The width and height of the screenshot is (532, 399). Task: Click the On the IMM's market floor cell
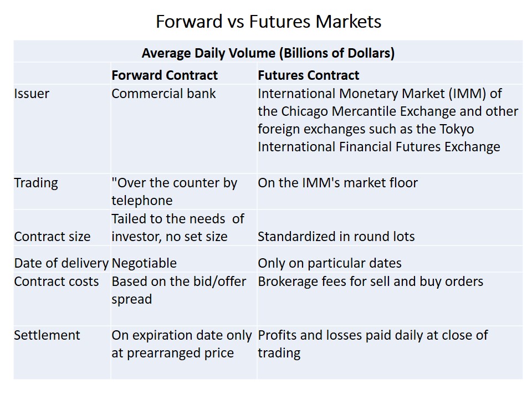pos(337,183)
